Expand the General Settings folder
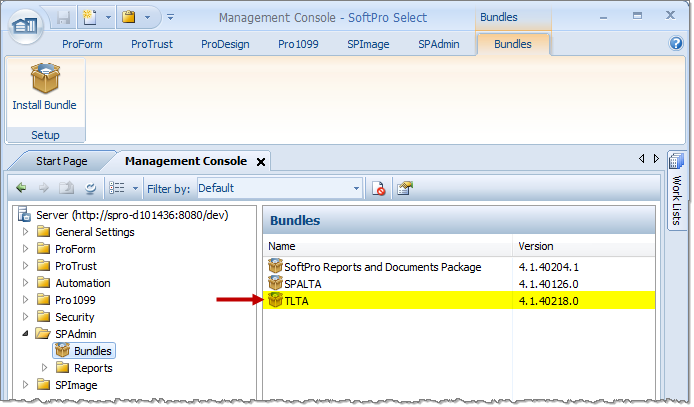This screenshot has height=407, width=694. click(x=25, y=232)
